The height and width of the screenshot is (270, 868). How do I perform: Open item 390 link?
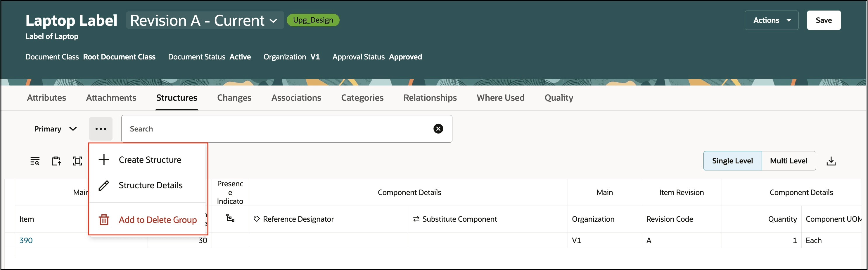(x=26, y=240)
